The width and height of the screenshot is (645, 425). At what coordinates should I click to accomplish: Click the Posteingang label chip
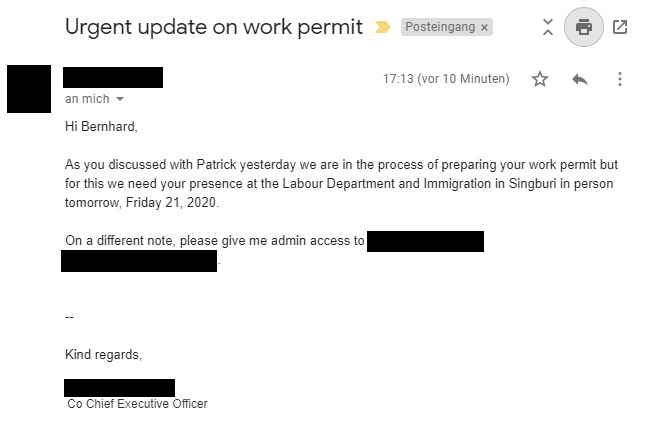pos(440,28)
